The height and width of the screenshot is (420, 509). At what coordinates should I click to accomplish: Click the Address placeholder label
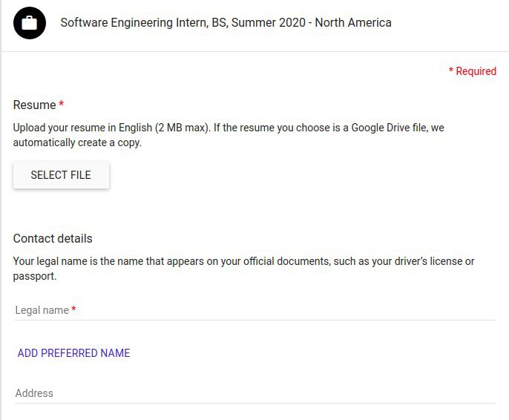(34, 393)
